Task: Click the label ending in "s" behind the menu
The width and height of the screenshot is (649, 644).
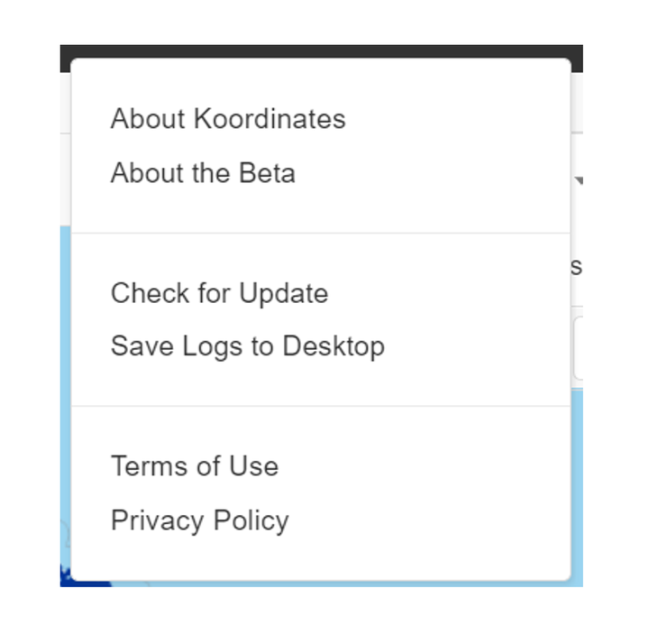Action: [577, 266]
